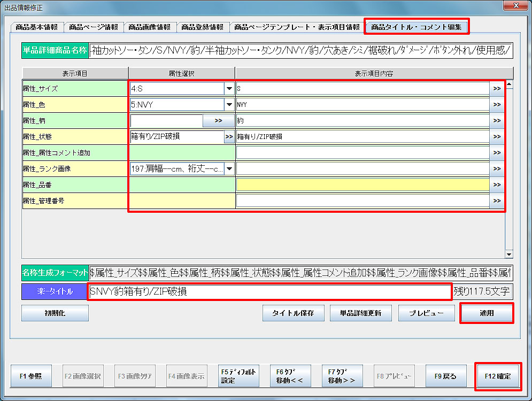The height and width of the screenshot is (401, 532).
Task: Click into the 楽一タイトル text field
Action: coord(269,292)
